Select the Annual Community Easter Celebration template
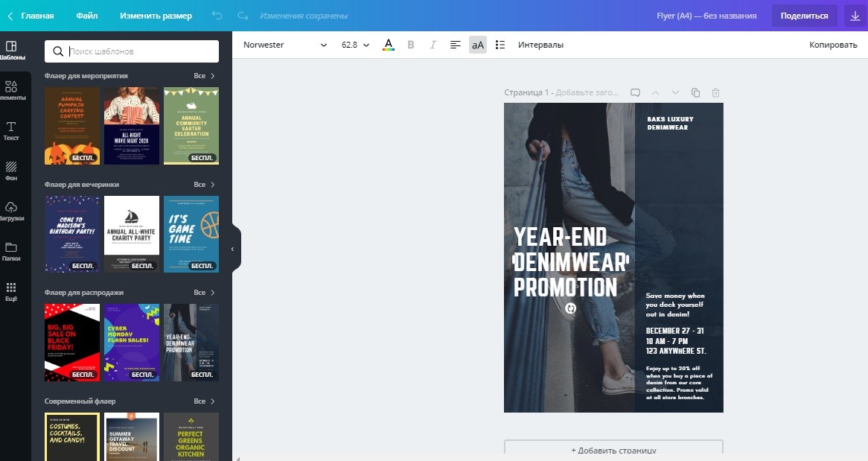Viewport: 868px width, 461px height. coord(191,126)
